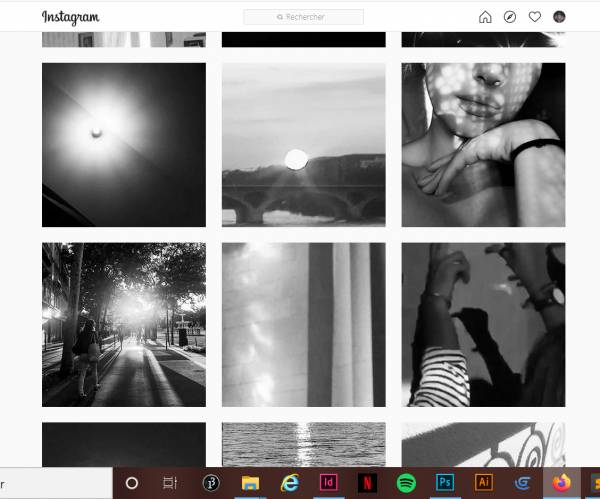Screen dimensions: 600x499
Task: Open the glowing sun flare photo
Action: coord(124,145)
